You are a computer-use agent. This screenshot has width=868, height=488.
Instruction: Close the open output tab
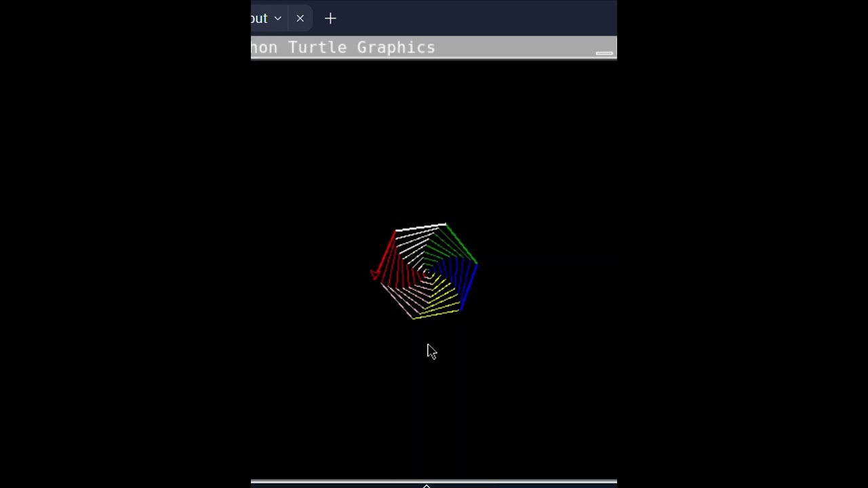pos(300,18)
